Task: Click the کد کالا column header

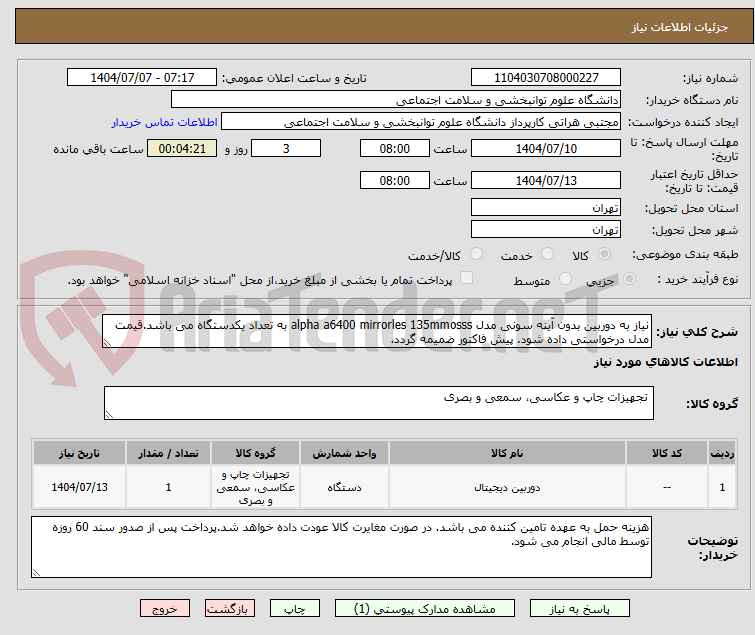Action: [667, 453]
